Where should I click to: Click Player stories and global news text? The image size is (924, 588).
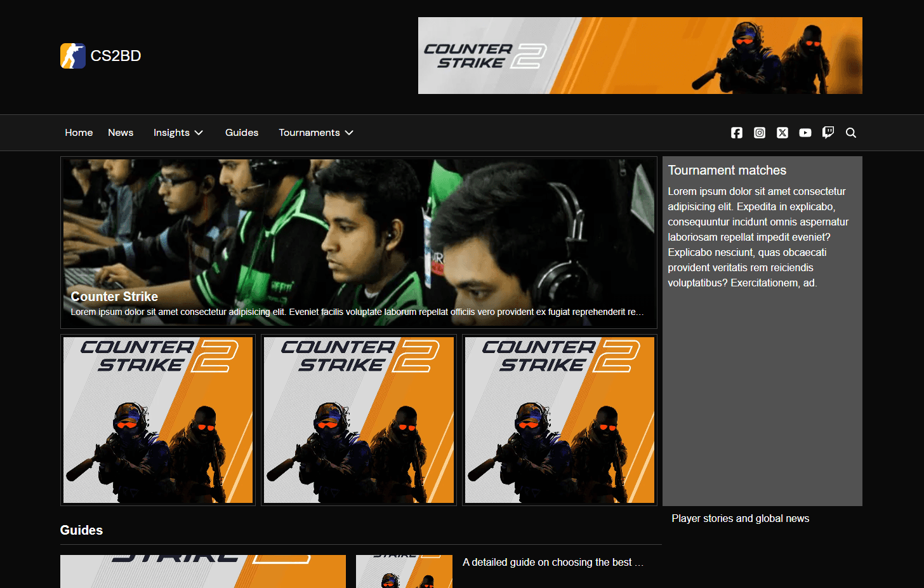[741, 519]
